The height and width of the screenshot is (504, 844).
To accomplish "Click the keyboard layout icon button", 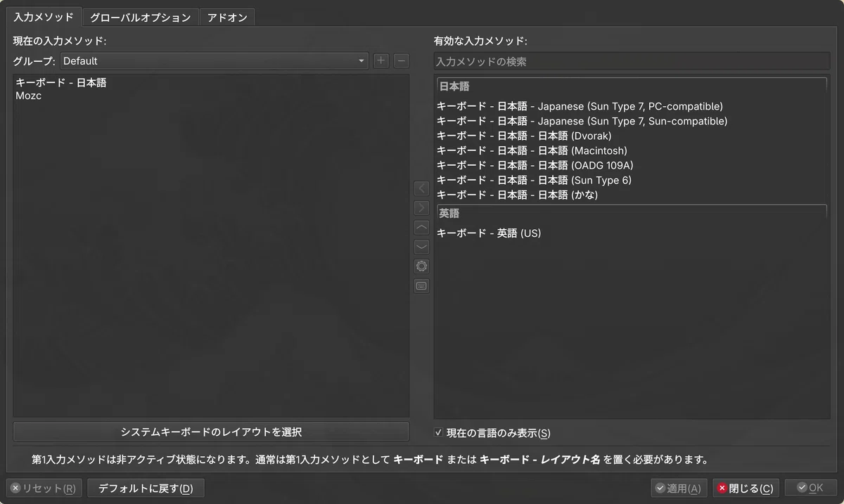I will click(421, 286).
